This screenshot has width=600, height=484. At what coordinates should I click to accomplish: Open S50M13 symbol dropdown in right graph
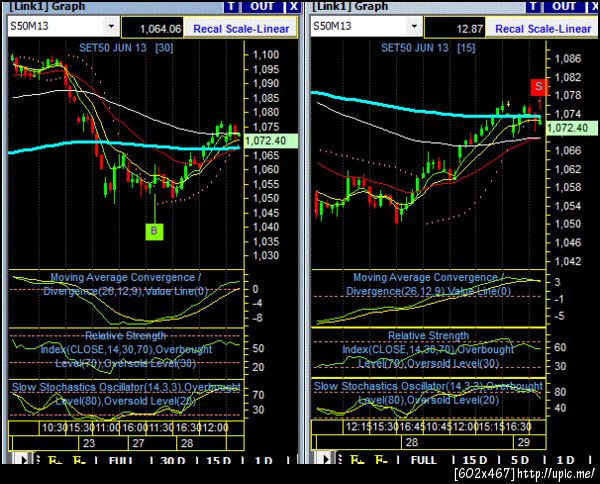[x=414, y=26]
